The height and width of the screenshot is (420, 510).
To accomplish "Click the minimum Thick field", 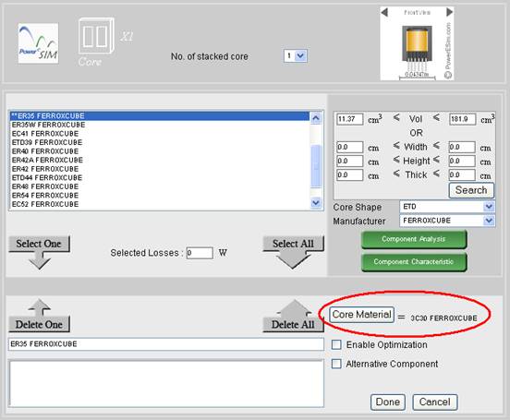I will pyautogui.click(x=349, y=175).
